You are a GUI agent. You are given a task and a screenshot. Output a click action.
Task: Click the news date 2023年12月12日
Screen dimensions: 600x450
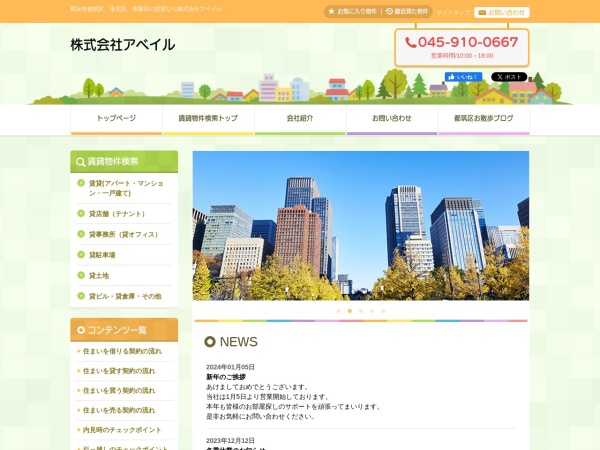coord(230,440)
